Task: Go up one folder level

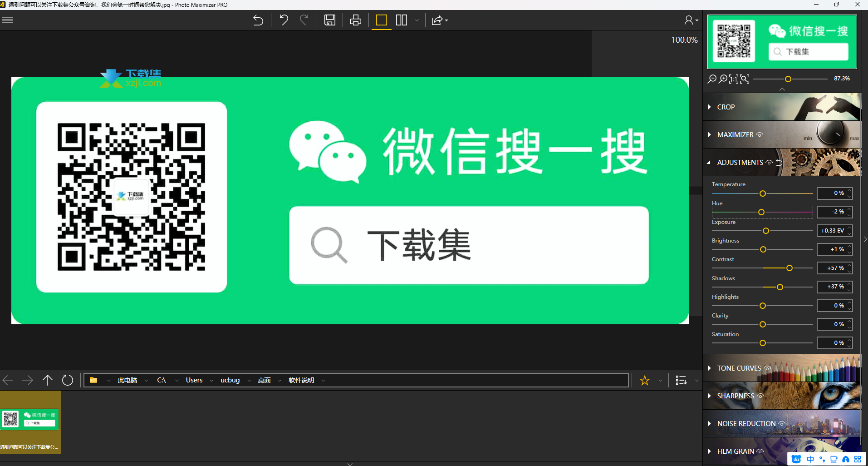Action: coord(48,380)
